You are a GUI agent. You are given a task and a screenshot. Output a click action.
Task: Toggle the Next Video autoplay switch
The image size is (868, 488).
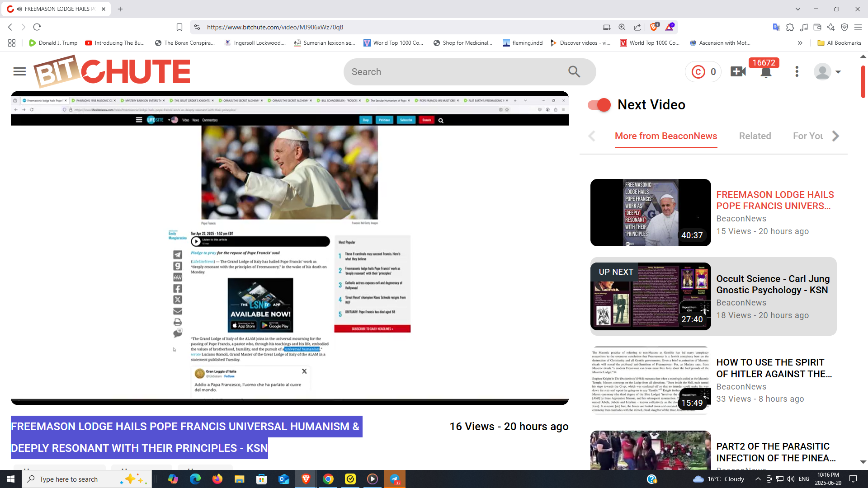pyautogui.click(x=599, y=105)
